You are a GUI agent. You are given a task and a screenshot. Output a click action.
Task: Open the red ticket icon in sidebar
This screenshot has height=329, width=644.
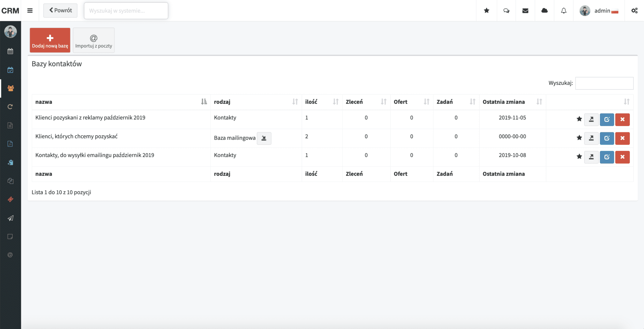click(x=10, y=200)
